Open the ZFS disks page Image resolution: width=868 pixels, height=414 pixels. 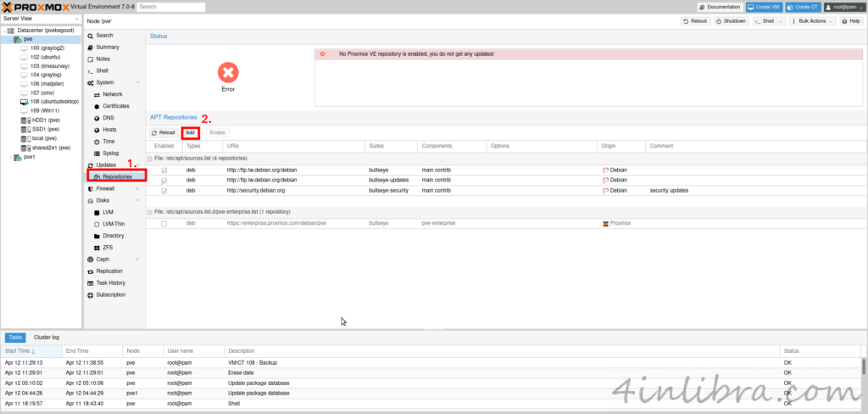point(108,247)
